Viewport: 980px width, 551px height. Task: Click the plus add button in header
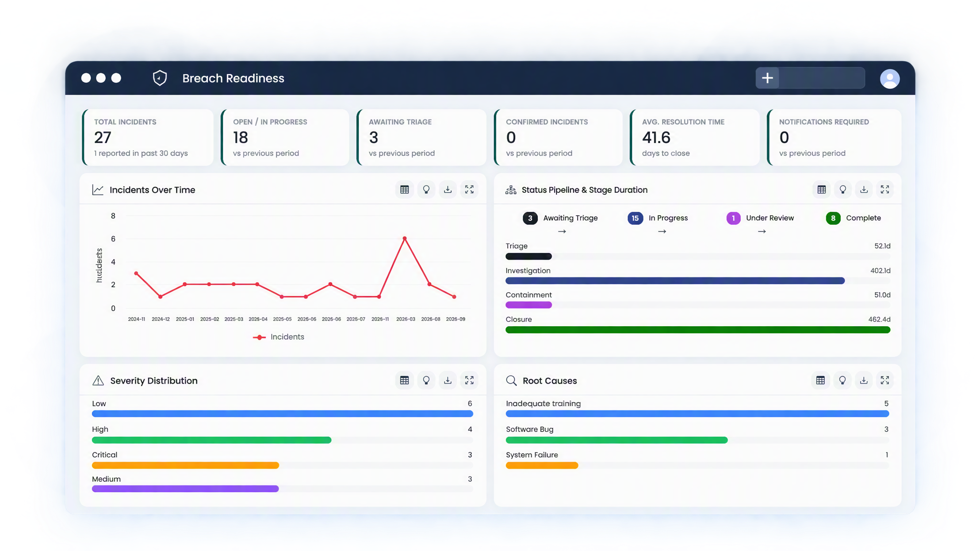pos(767,78)
